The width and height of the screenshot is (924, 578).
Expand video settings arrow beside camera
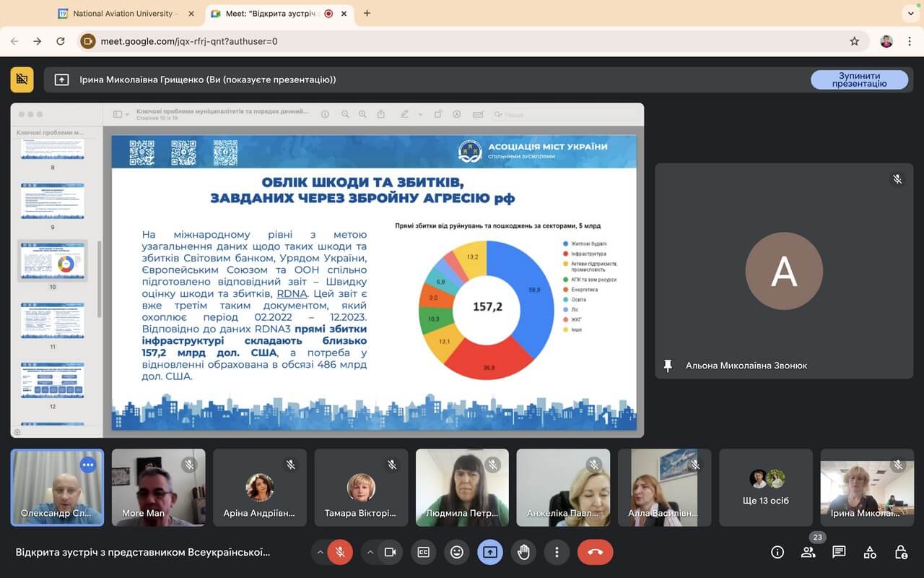(370, 552)
